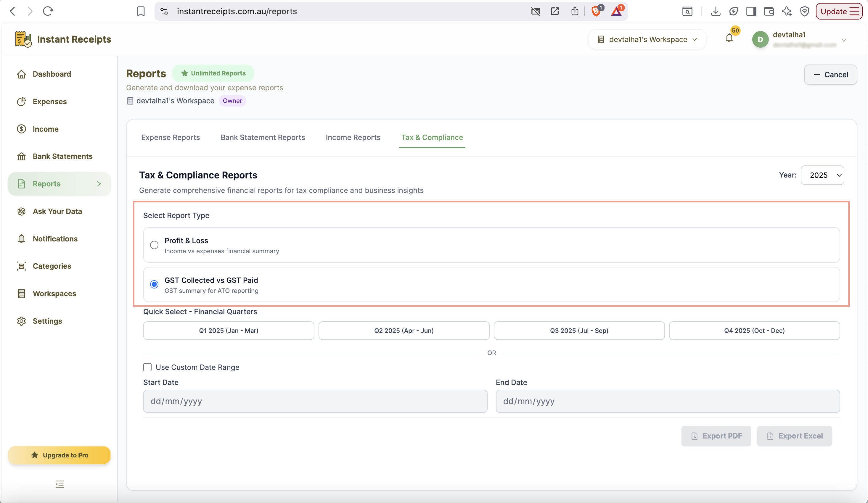Image resolution: width=868 pixels, height=503 pixels.
Task: Click the Unlimited Reports badge
Action: click(213, 73)
